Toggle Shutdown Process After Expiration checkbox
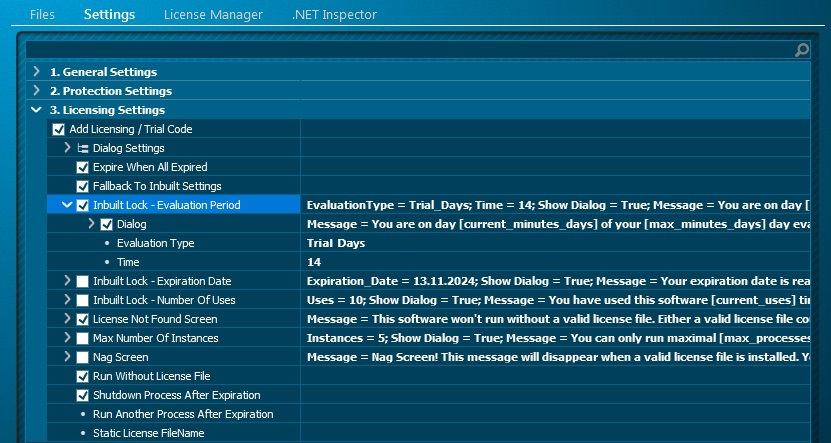Viewport: 831px width, 443px height. click(83, 395)
